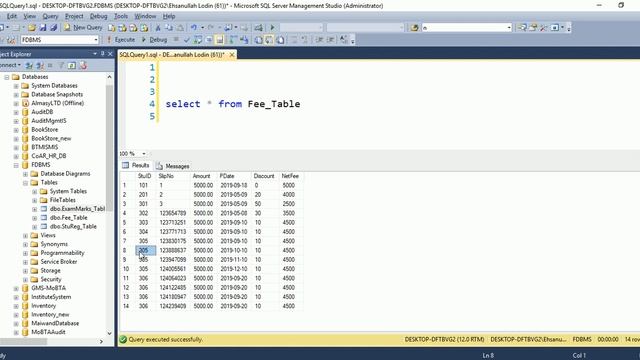Open a Database Engine Query icon
640x360 pixels.
111,27
